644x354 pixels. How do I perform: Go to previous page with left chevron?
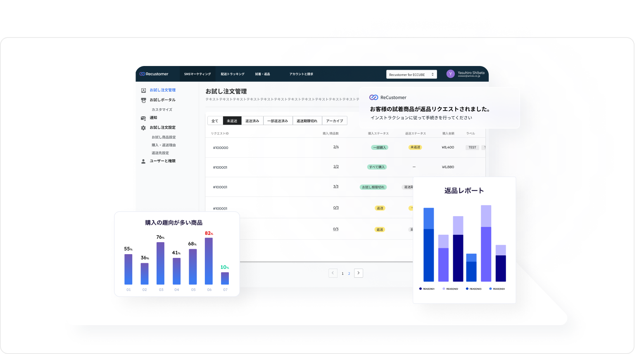[333, 273]
